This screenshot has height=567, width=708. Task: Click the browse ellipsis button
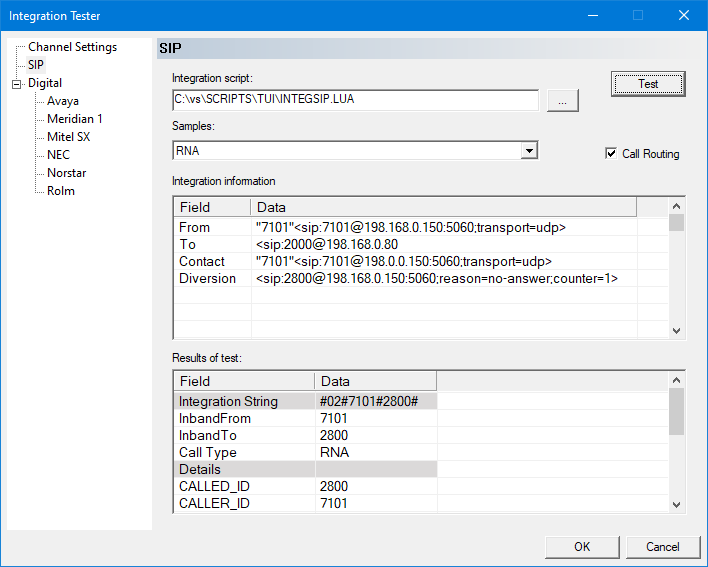562,101
